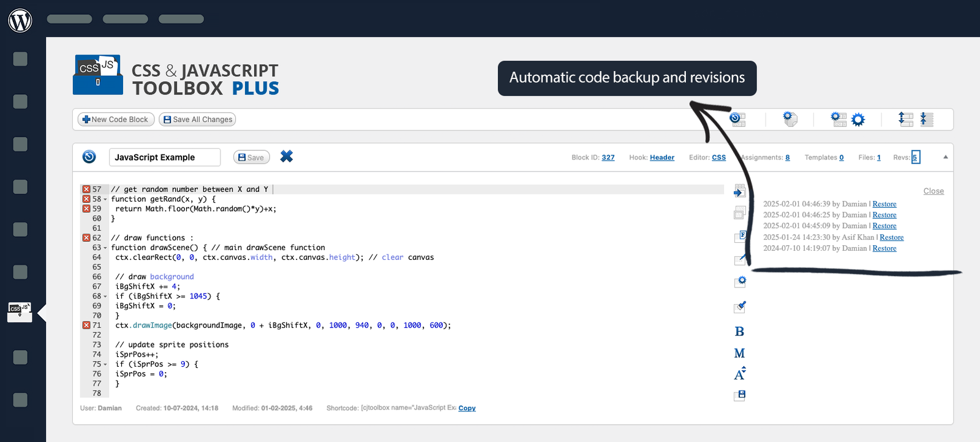
Task: Click the circular-arrow blocks icon in top toolbar
Action: point(737,119)
